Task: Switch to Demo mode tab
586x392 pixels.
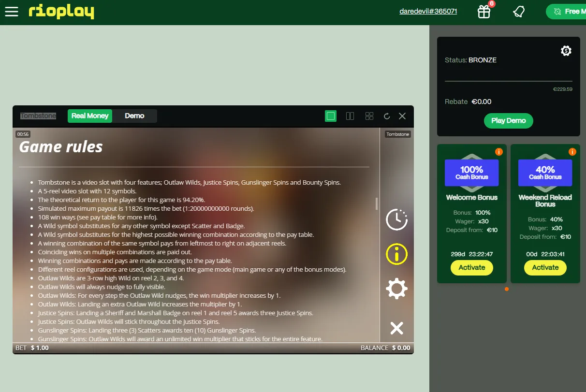Action: pyautogui.click(x=134, y=116)
